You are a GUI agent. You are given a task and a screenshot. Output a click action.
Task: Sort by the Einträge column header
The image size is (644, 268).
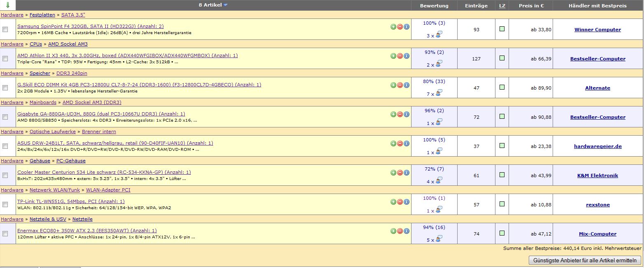[x=476, y=6]
